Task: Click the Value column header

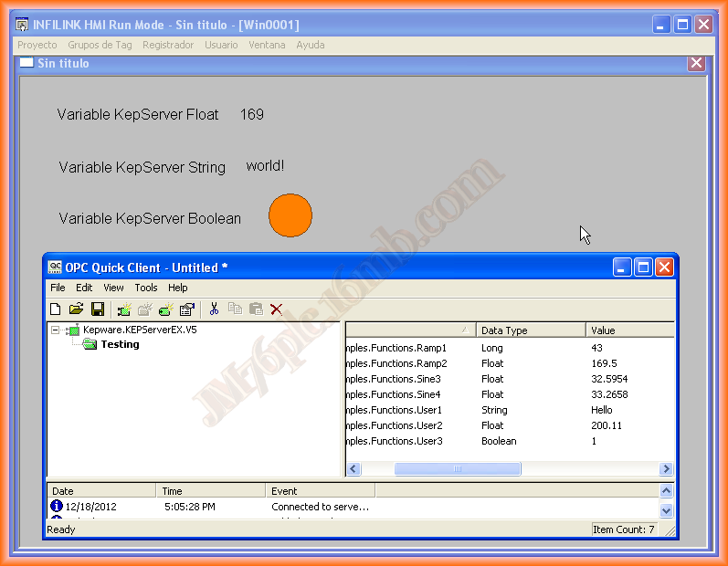Action: (628, 330)
